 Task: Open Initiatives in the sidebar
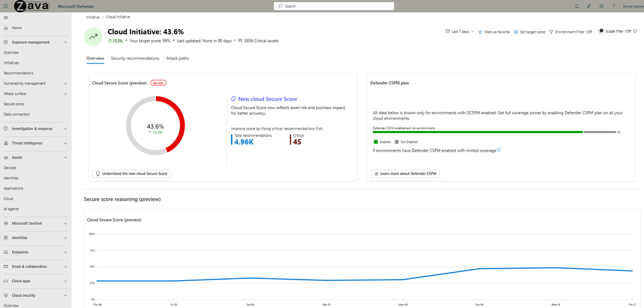[x=12, y=63]
